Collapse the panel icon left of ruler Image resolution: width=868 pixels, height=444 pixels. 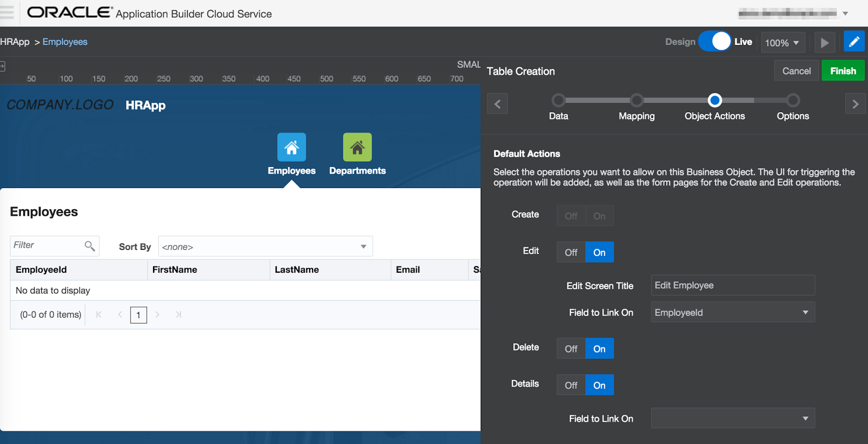pyautogui.click(x=2, y=66)
